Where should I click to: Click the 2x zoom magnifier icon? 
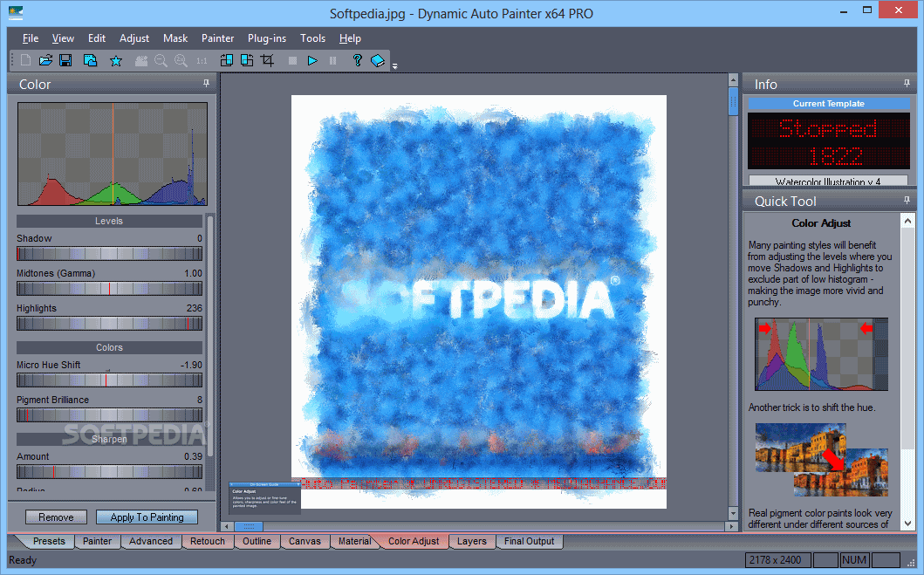181,60
